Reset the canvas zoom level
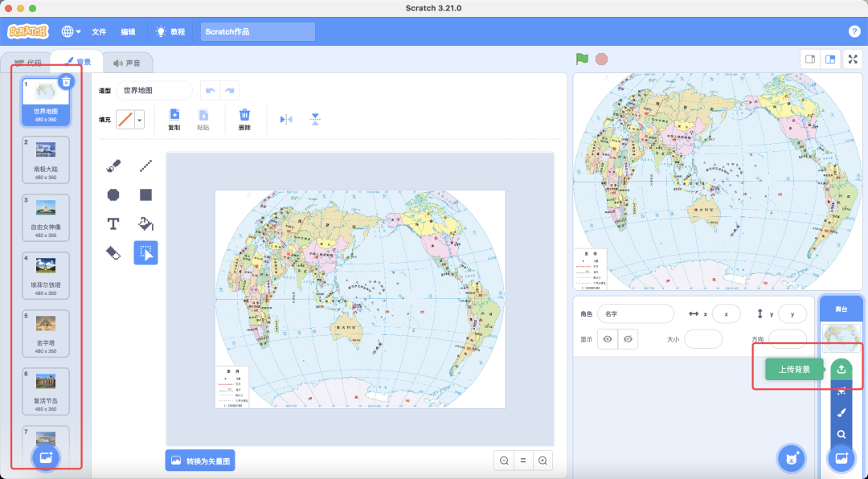 pyautogui.click(x=523, y=461)
